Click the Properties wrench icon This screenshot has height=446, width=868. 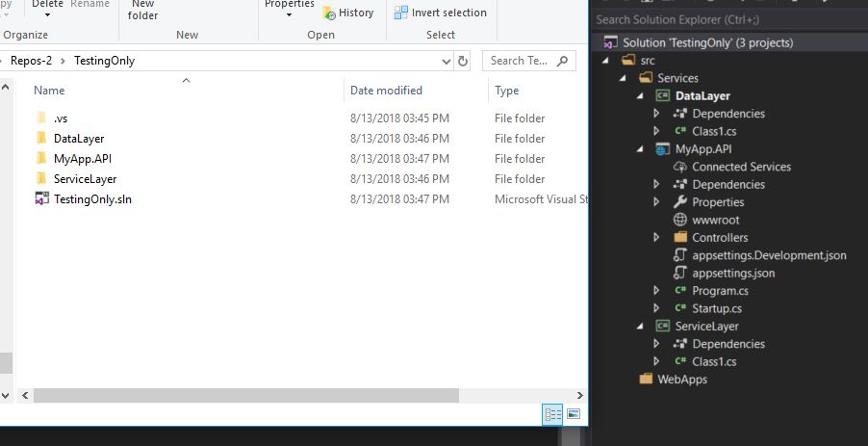(680, 202)
